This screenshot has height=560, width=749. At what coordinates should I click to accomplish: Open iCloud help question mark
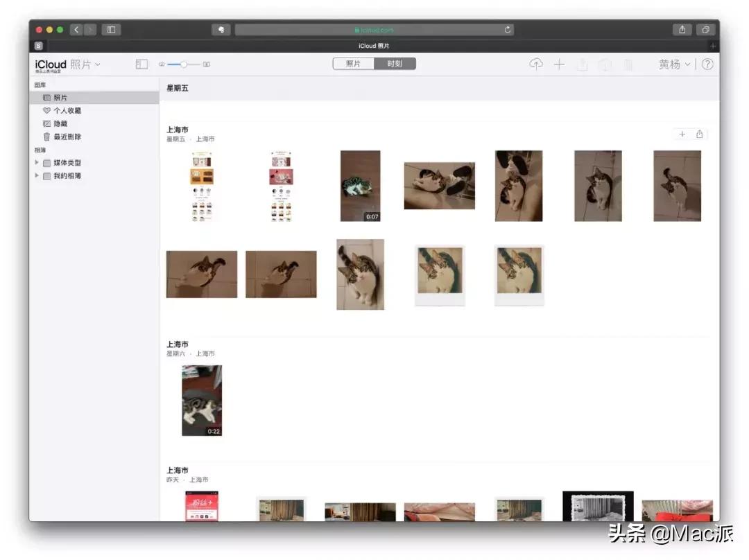tap(707, 64)
